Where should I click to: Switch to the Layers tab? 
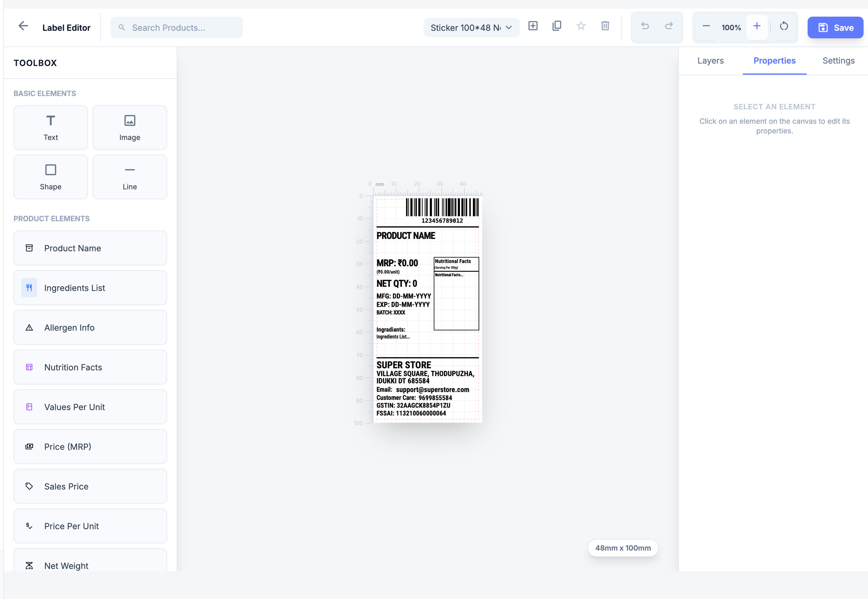coord(710,60)
